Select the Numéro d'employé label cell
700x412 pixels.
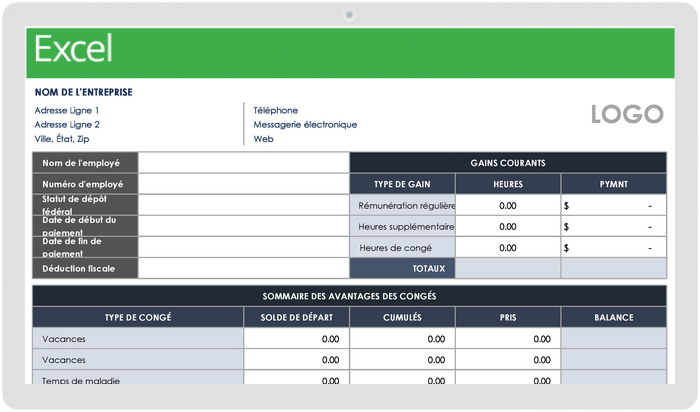(85, 184)
